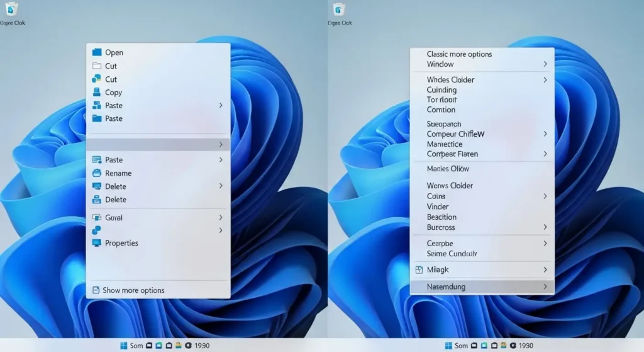
Task: Expand the Burcross submenu chevron
Action: point(545,227)
